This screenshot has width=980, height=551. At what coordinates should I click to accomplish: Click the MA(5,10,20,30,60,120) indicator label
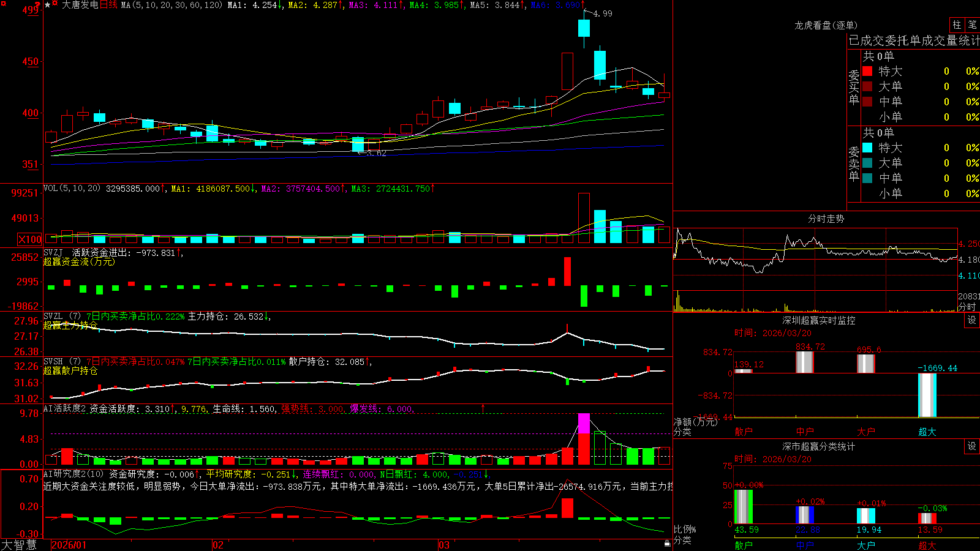pyautogui.click(x=171, y=5)
